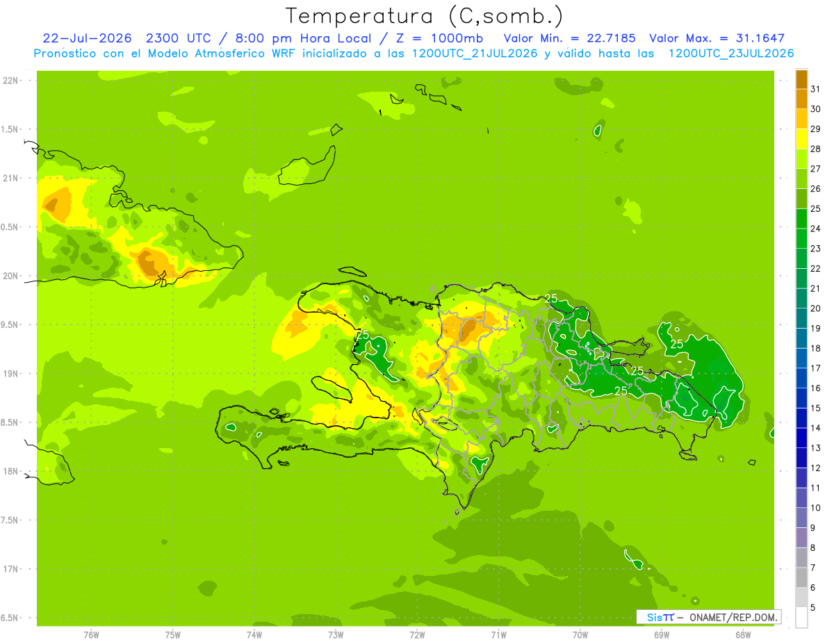Click the '20N' latitude axis label
This screenshot has width=834, height=644.
click(11, 276)
